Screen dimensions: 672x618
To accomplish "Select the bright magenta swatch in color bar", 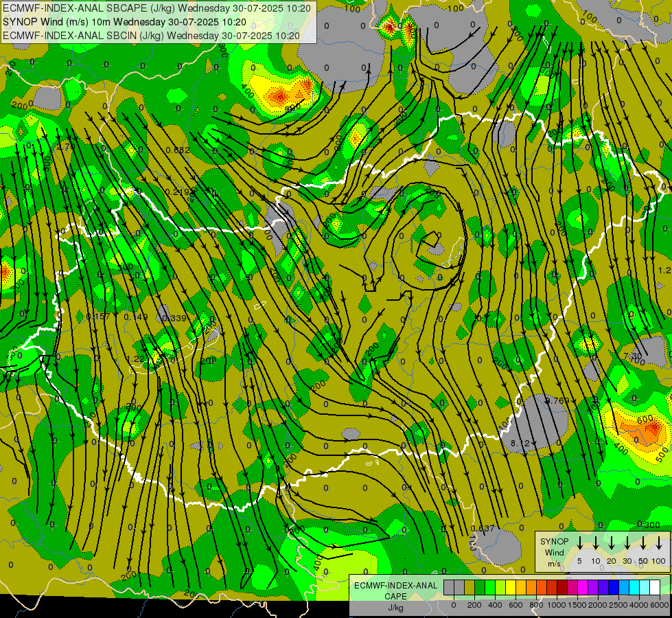I will coord(583,587).
